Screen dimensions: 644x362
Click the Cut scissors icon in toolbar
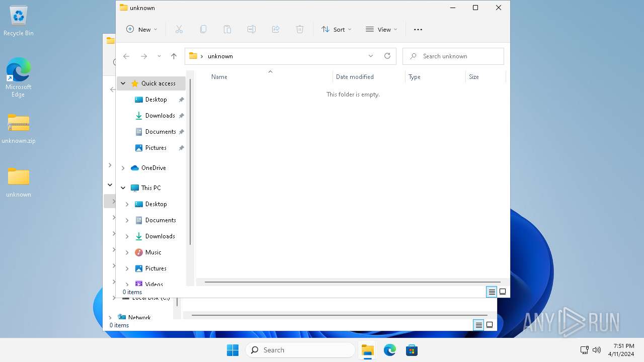[x=179, y=29]
